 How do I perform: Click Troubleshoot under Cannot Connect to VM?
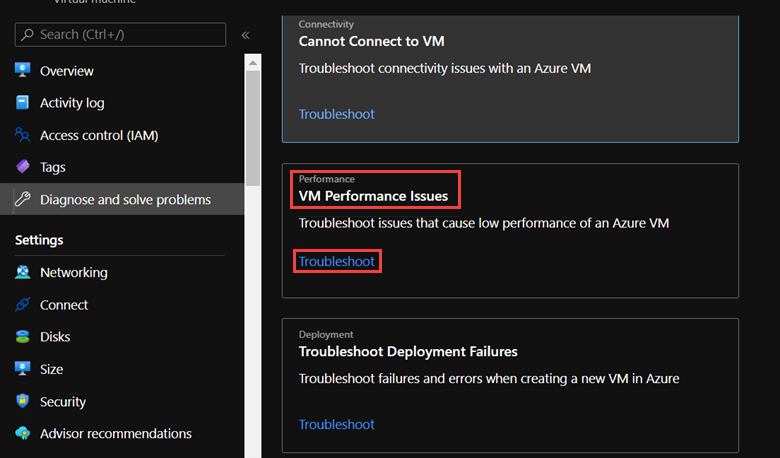pos(337,114)
